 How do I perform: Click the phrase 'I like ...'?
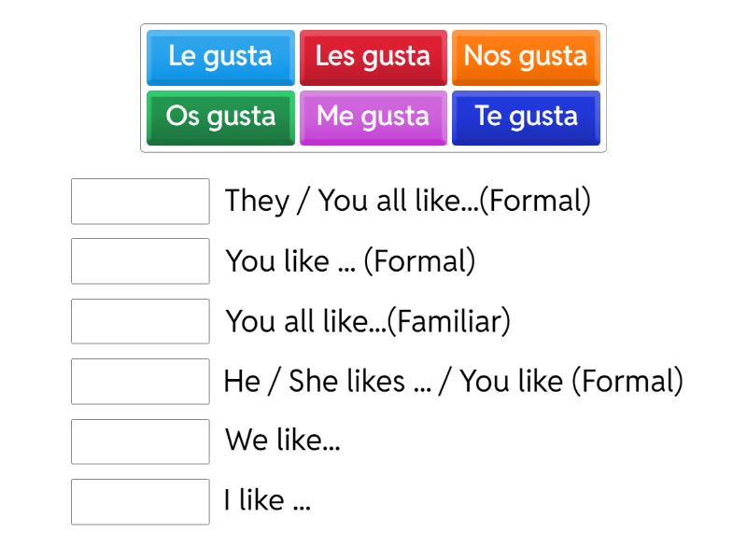[267, 501]
